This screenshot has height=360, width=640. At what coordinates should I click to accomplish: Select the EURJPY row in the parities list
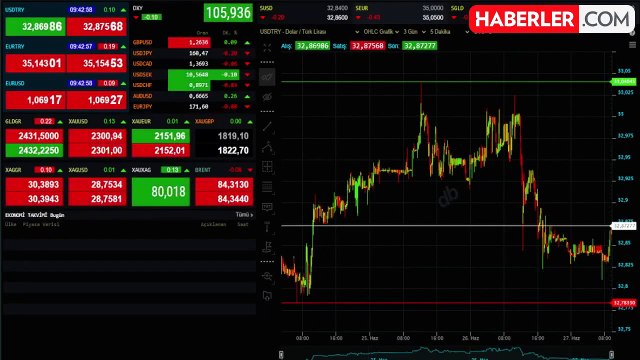coord(192,107)
